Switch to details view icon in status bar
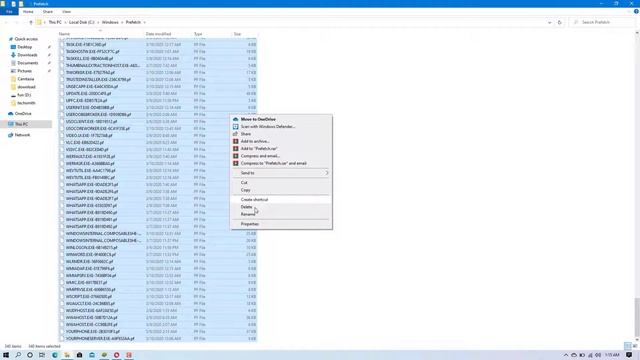640x360 pixels. 628,346
